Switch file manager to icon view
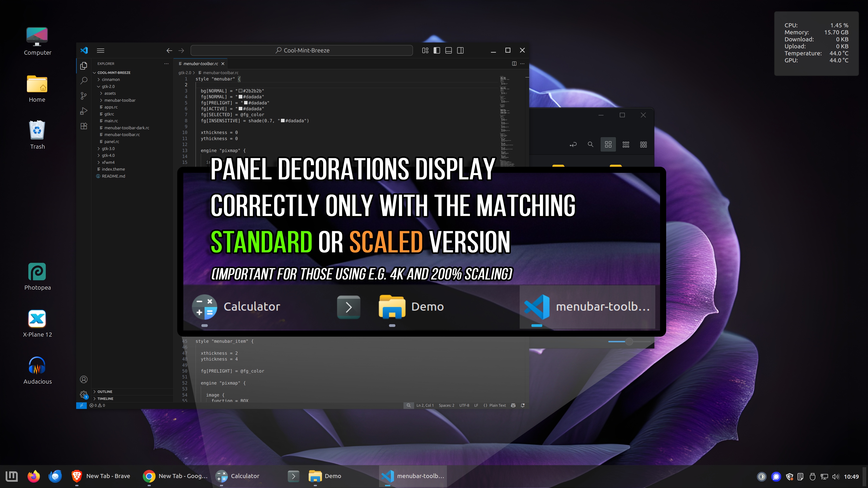This screenshot has width=868, height=488. pyautogui.click(x=608, y=145)
